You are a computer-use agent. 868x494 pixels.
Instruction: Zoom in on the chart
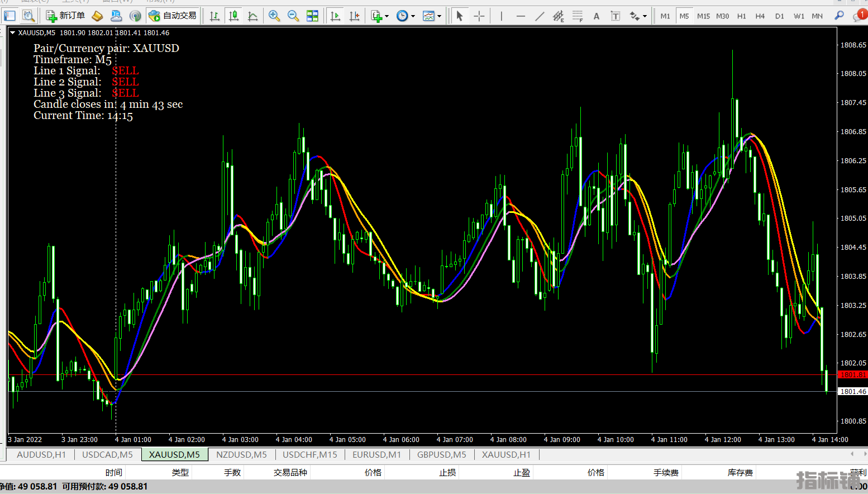[x=274, y=16]
